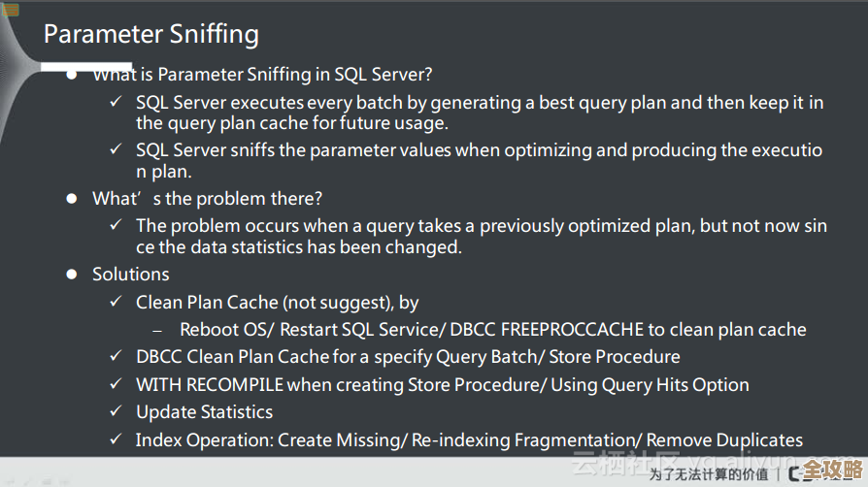This screenshot has height=487, width=868.
Task: Click bullet beside Solutions heading
Action: [x=72, y=275]
